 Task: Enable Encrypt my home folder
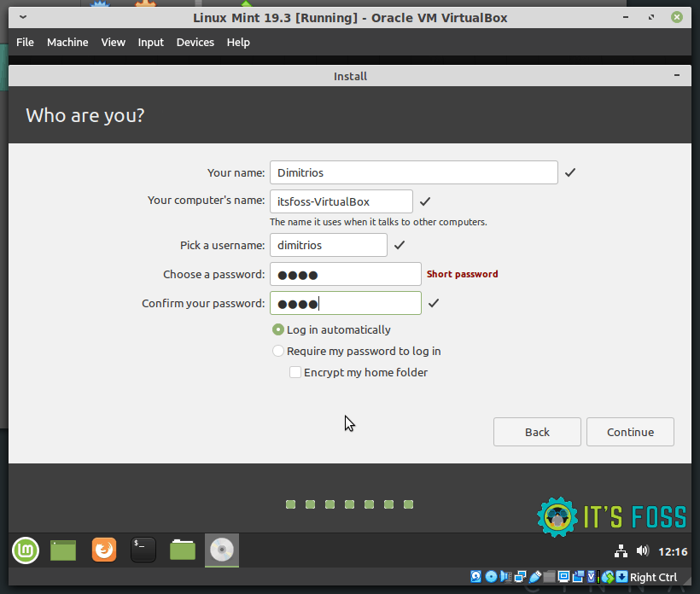coord(295,372)
